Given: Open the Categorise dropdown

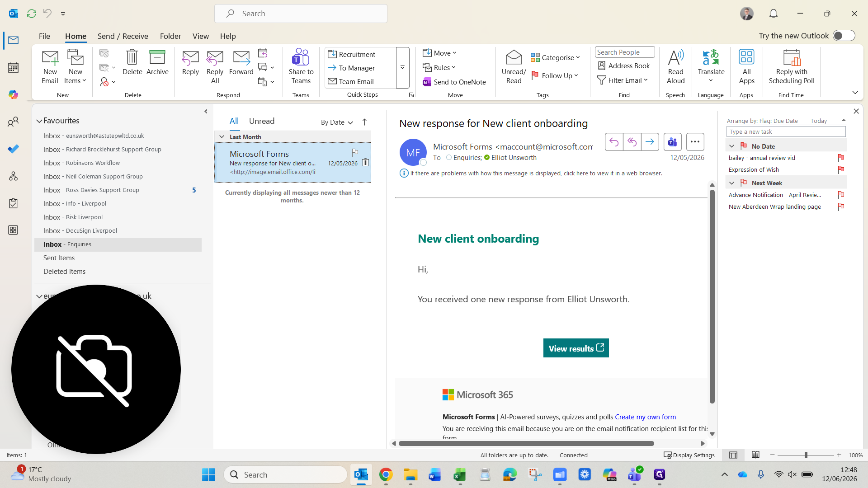Looking at the screenshot, I should (555, 57).
